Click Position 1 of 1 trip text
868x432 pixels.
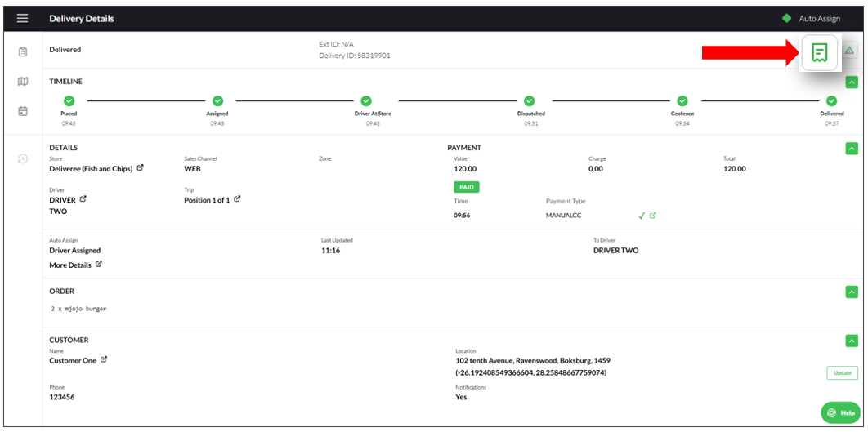tap(207, 200)
